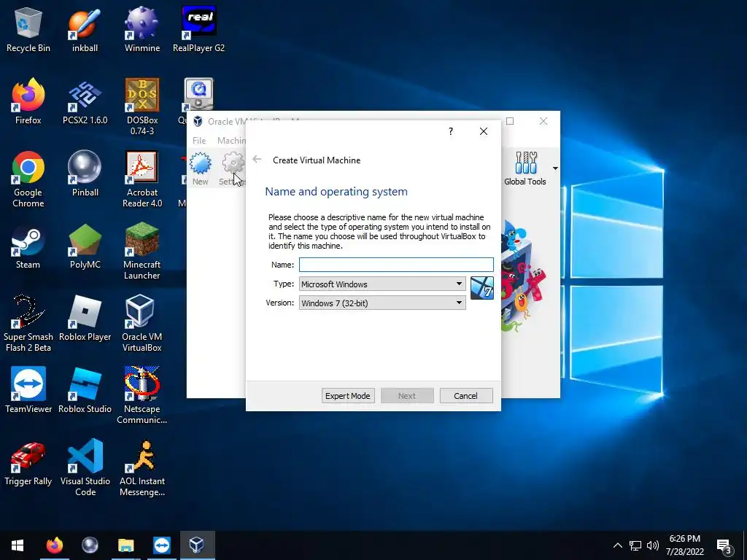Expand the Global Tools dropdown arrow

coord(555,168)
